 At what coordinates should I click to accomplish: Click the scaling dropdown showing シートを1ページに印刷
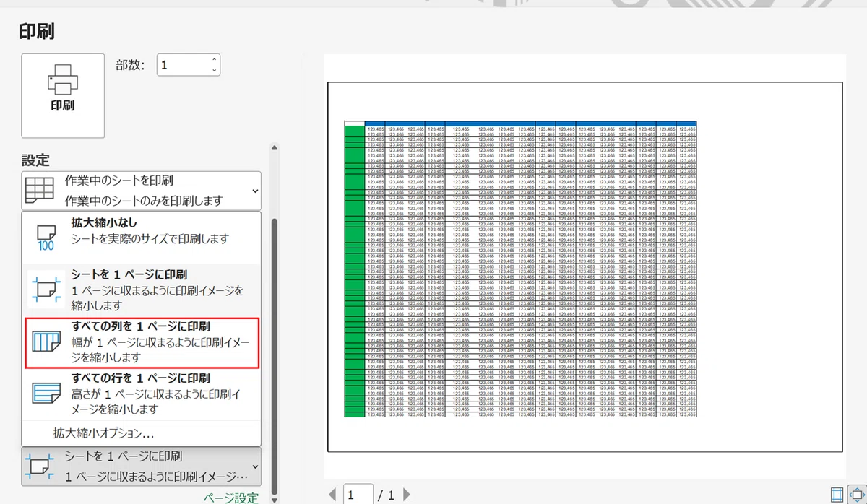pyautogui.click(x=142, y=466)
